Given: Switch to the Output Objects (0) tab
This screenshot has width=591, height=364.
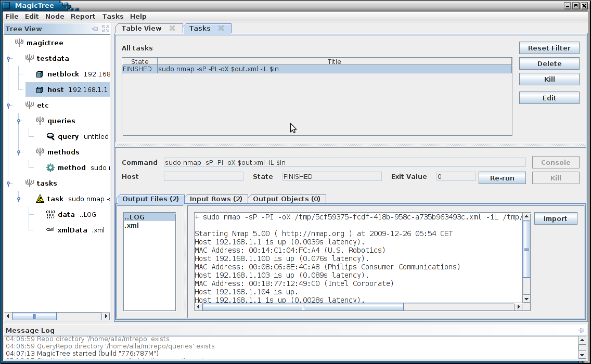Looking at the screenshot, I should [x=287, y=199].
